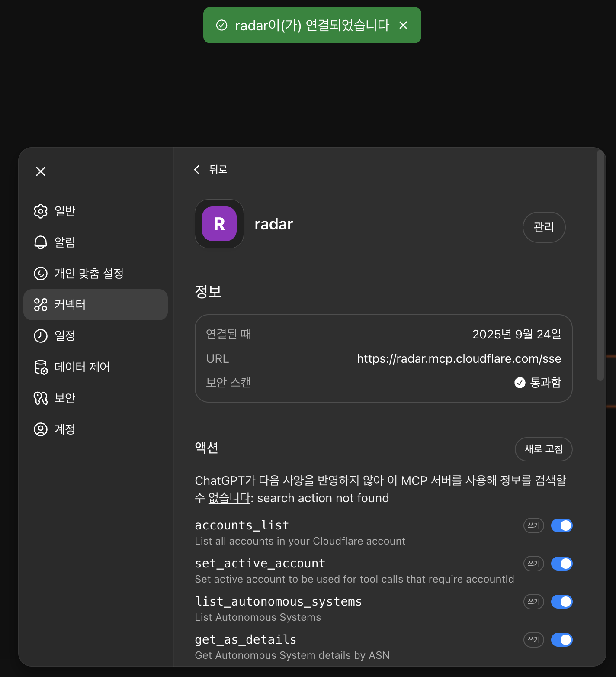Click the 통과함 security scan checkmark icon
616x677 pixels.
point(520,383)
